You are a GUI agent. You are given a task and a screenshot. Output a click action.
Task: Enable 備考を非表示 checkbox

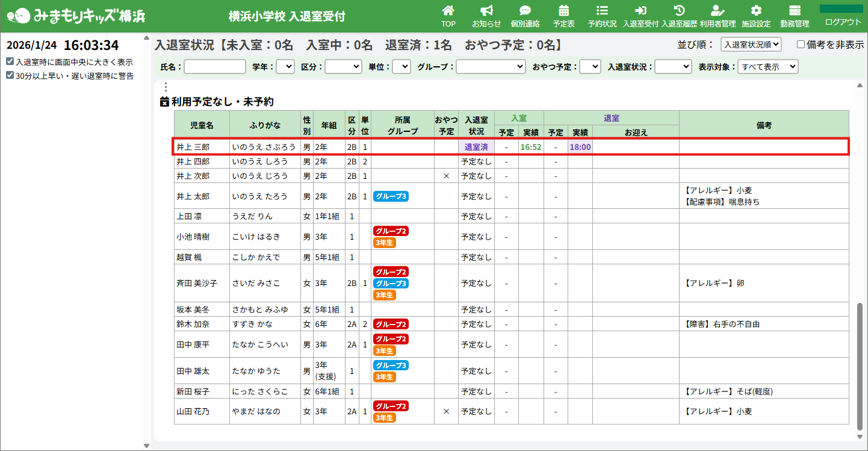(801, 45)
